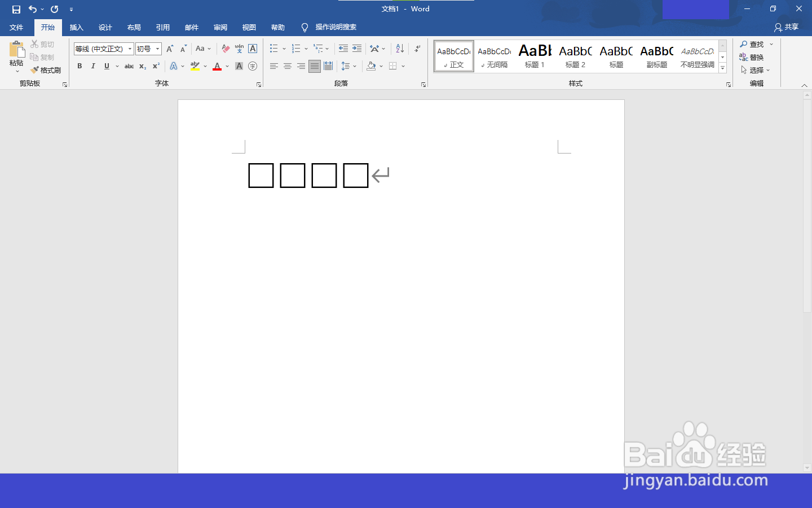Expand the shading fill dropdown arrow
This screenshot has height=508, width=812.
[381, 66]
